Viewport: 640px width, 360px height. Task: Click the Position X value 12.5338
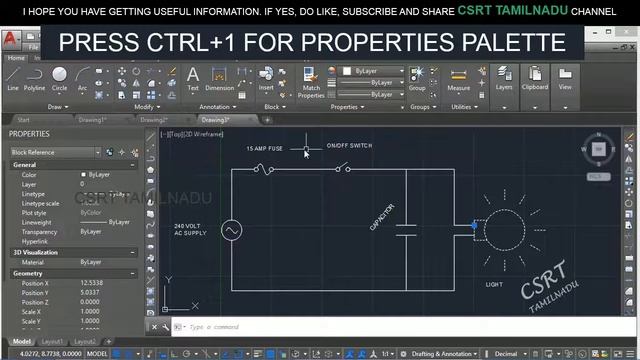[x=92, y=283]
